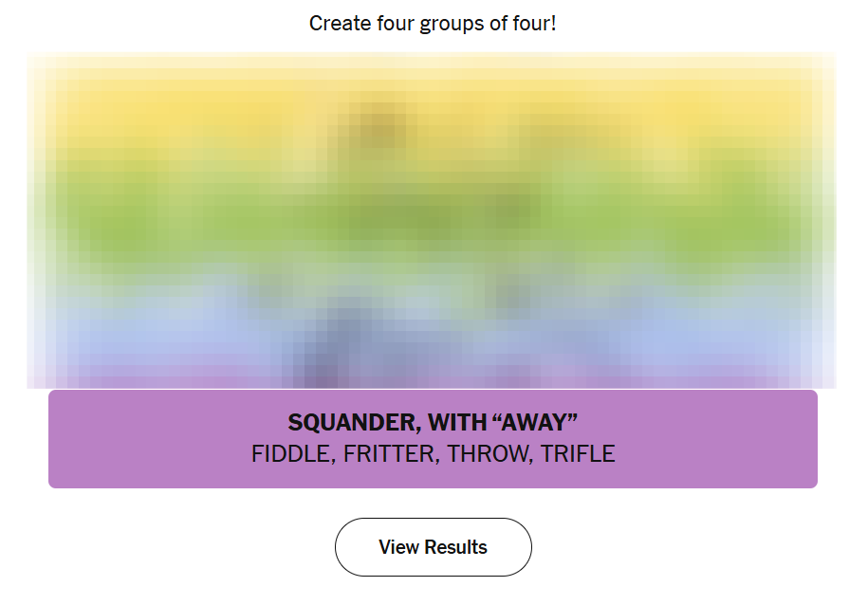Click the dark blurred spot in yellow band

379,128
